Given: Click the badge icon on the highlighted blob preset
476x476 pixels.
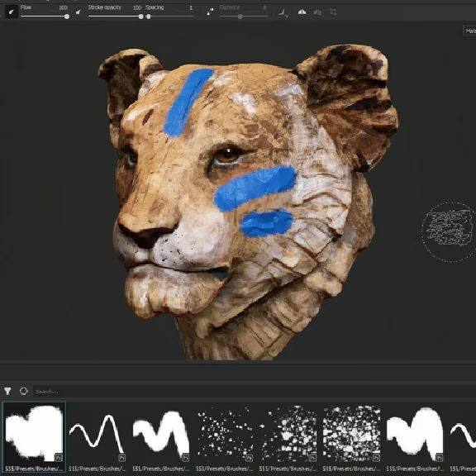Looking at the screenshot, I should (59, 458).
